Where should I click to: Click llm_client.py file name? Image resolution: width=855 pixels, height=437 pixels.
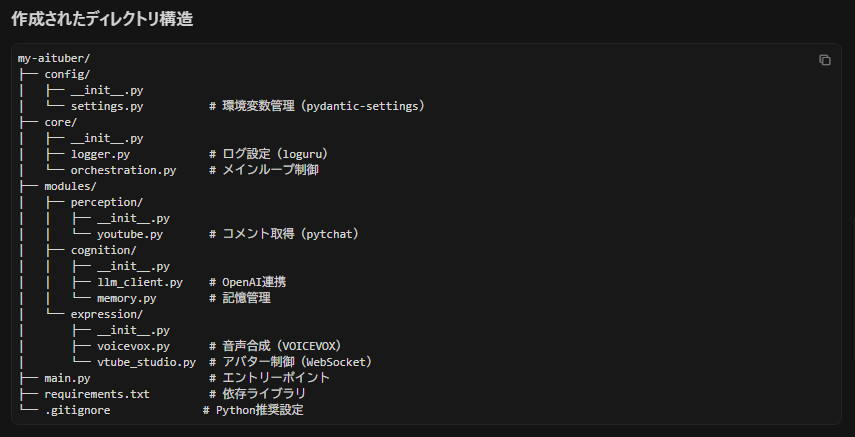click(x=140, y=282)
